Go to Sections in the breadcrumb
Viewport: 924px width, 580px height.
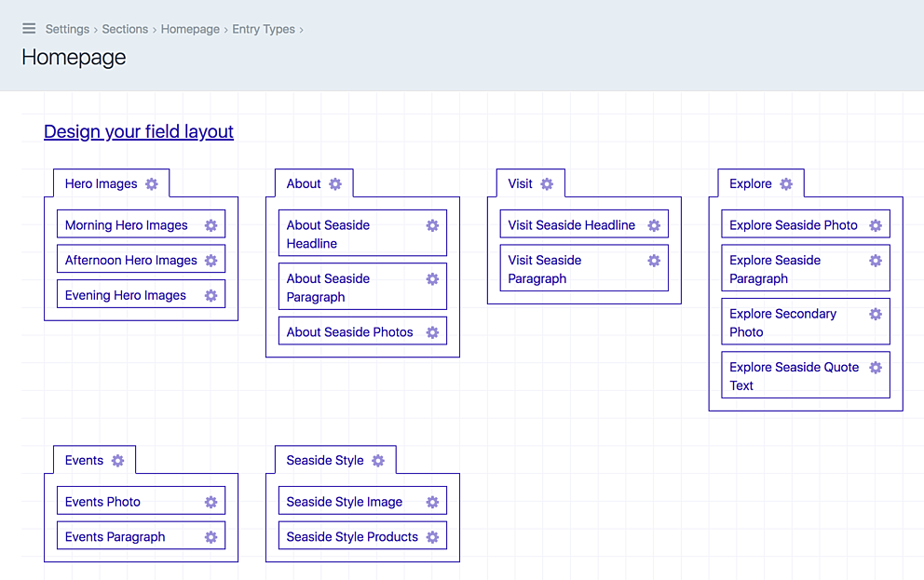click(x=125, y=29)
